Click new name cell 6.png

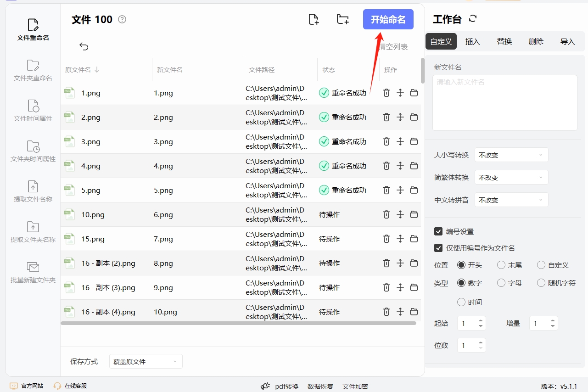click(x=163, y=214)
